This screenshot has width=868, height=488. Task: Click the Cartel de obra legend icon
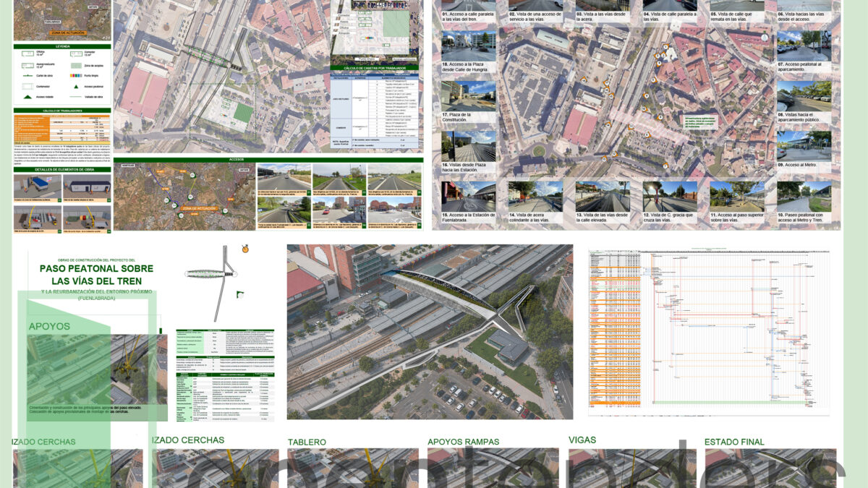[27, 76]
